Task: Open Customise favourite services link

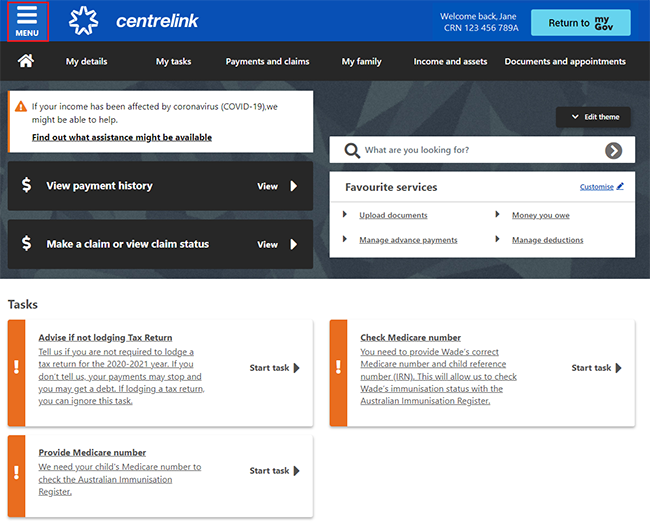Action: point(597,187)
